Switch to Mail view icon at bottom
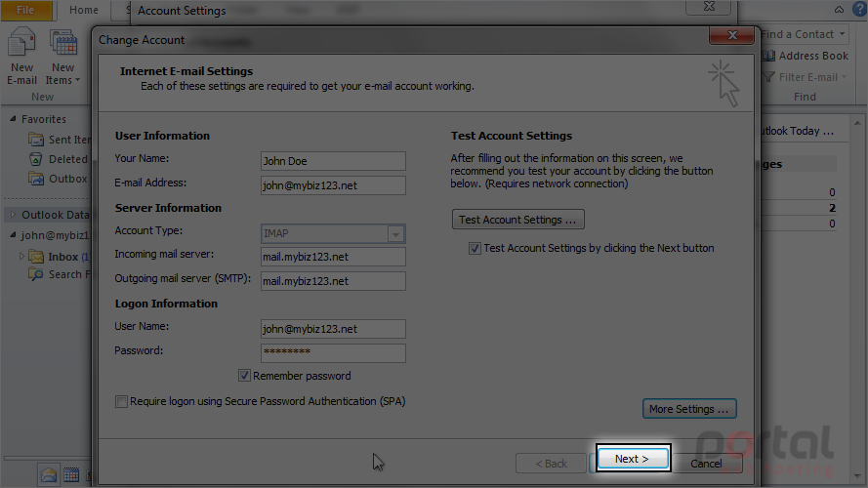 coord(49,474)
